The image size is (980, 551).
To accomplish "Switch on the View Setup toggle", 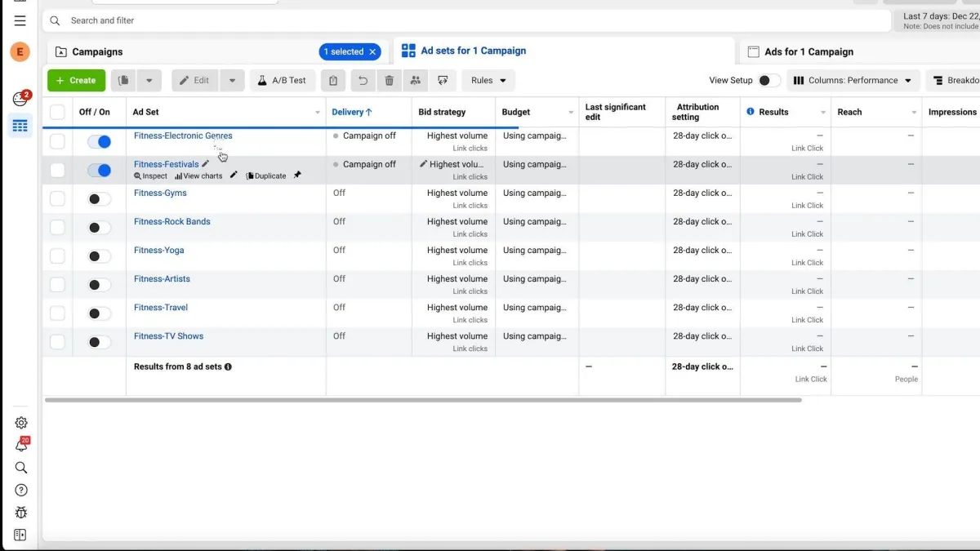I will [x=768, y=81].
